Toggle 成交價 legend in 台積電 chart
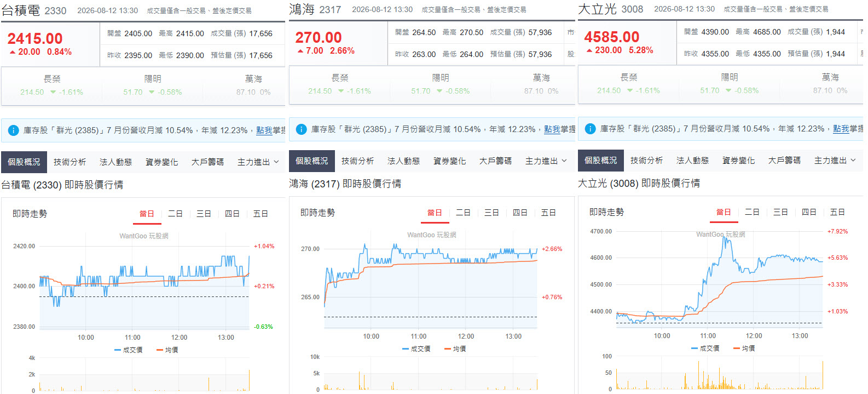Viewport: 868px width, 394px height. (129, 350)
